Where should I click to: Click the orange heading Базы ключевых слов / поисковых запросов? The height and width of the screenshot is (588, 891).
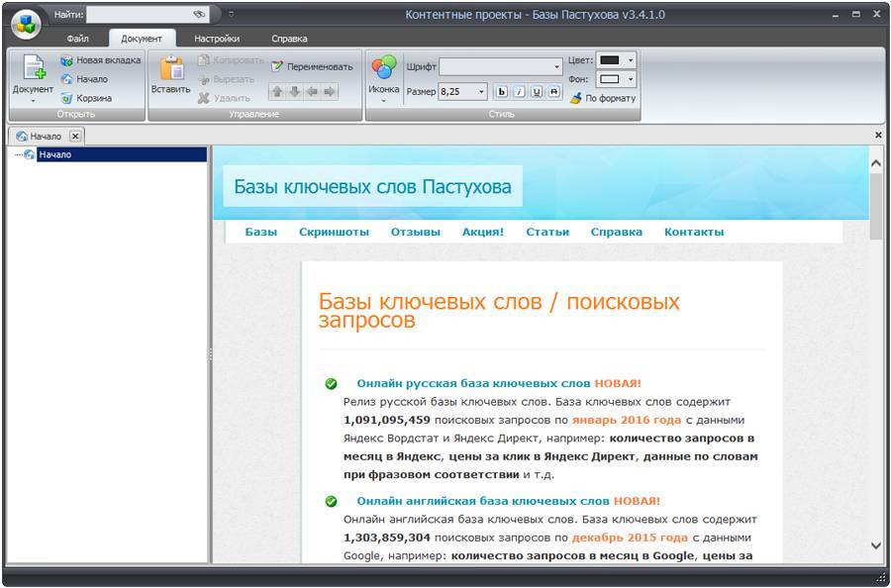499,311
